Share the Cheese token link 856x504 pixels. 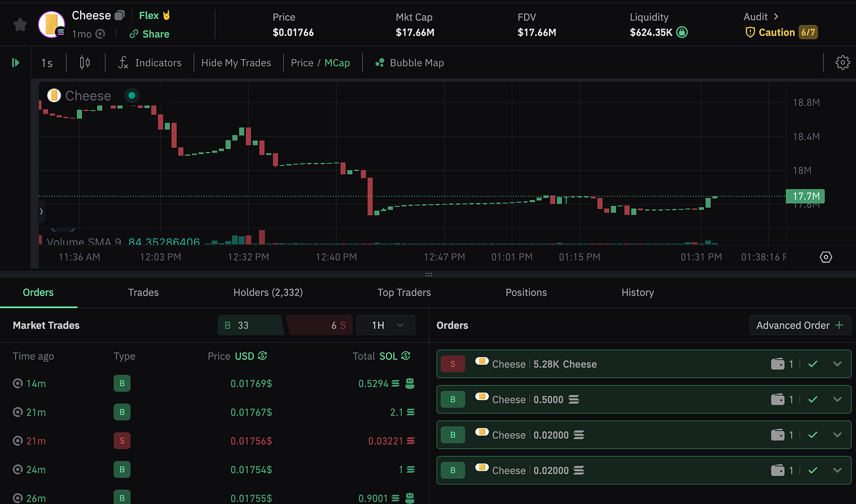[x=149, y=34]
